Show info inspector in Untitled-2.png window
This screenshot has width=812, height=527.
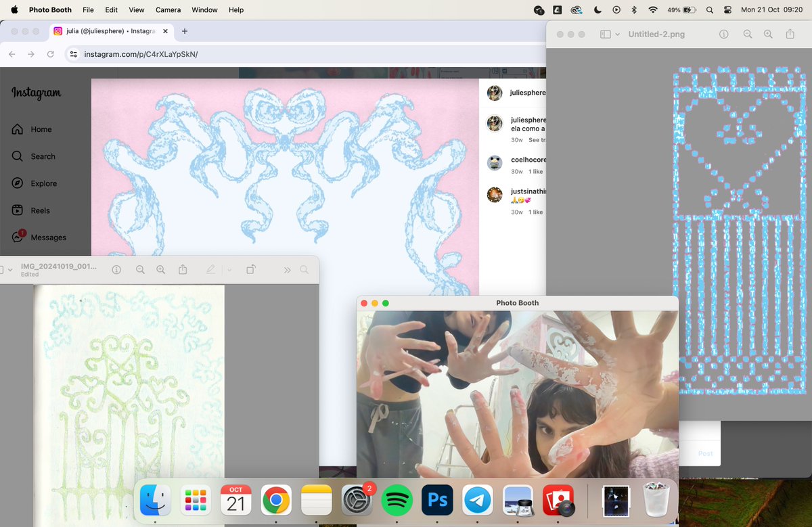[723, 34]
